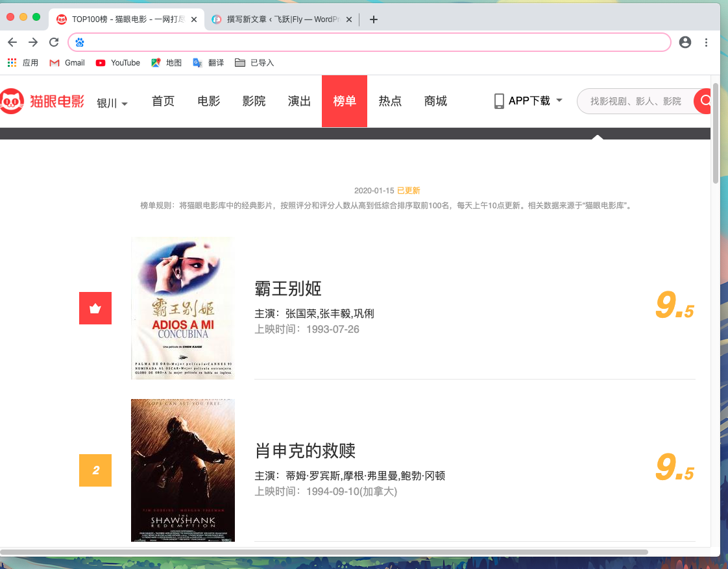728x569 pixels.
Task: Click the phone icon beside APP下载
Action: [x=499, y=101]
